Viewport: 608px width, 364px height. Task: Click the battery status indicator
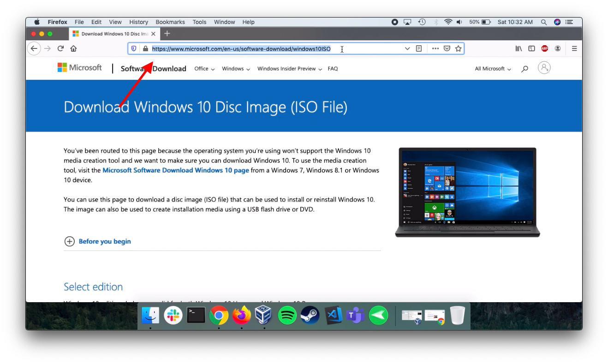480,22
